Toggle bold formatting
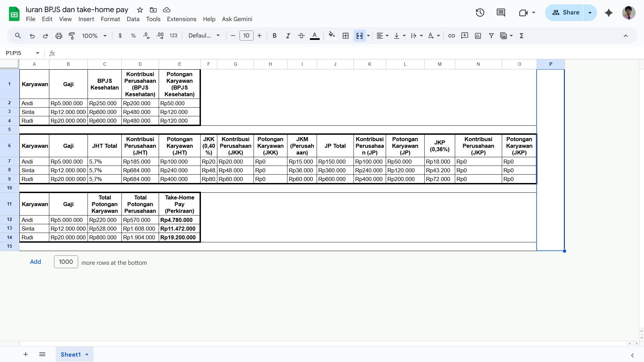This screenshot has height=362, width=644. coord(274,36)
